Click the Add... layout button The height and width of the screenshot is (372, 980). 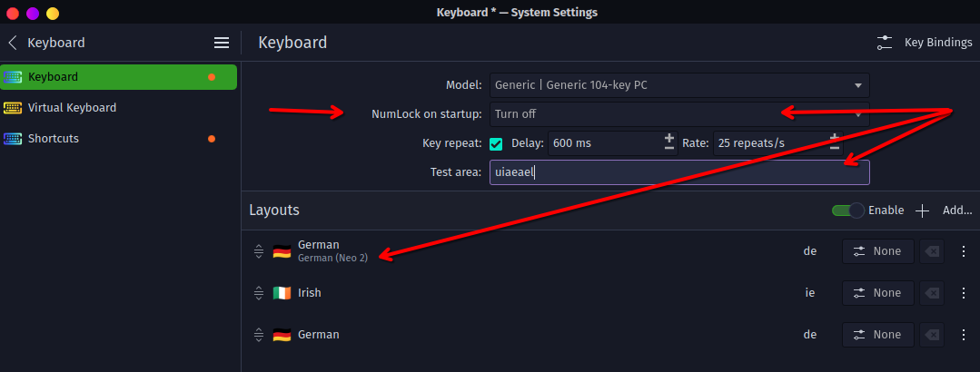coord(957,210)
